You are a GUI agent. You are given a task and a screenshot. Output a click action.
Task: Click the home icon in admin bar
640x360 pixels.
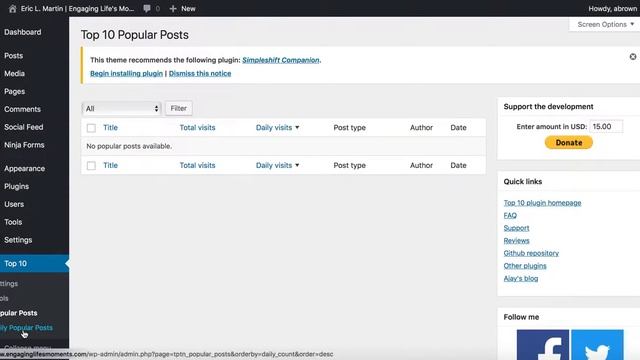12,9
